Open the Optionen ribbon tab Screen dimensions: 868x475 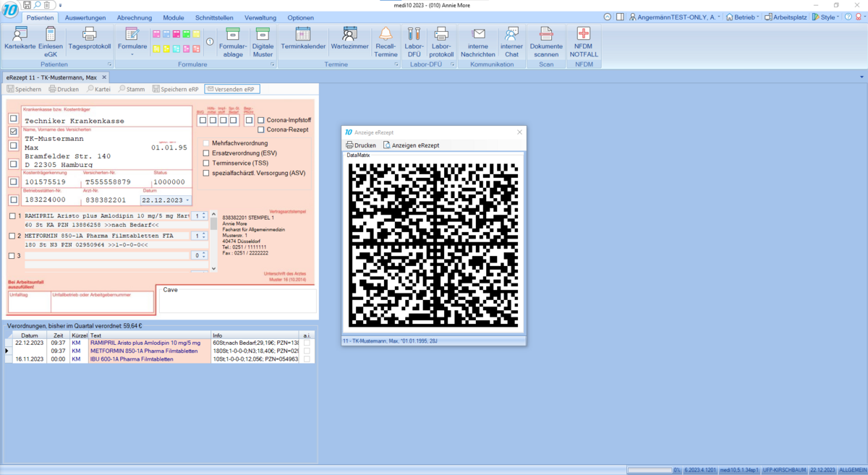pos(301,17)
